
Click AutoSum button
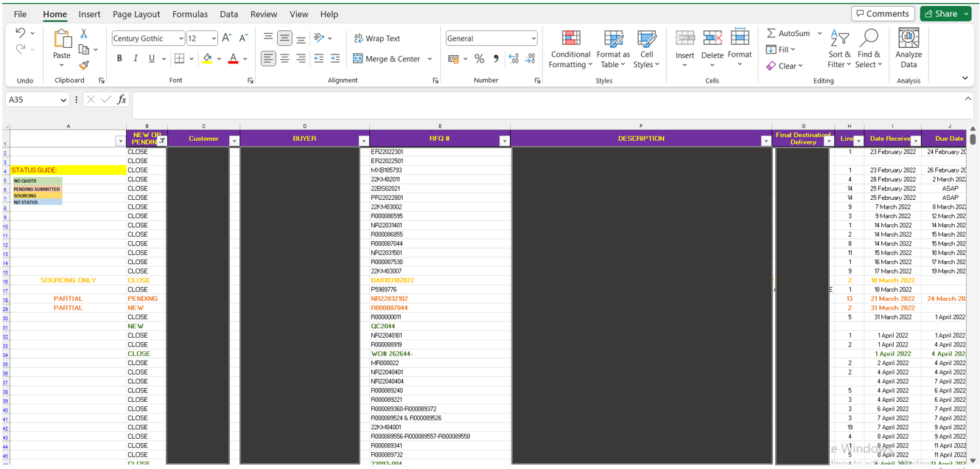[x=788, y=33]
